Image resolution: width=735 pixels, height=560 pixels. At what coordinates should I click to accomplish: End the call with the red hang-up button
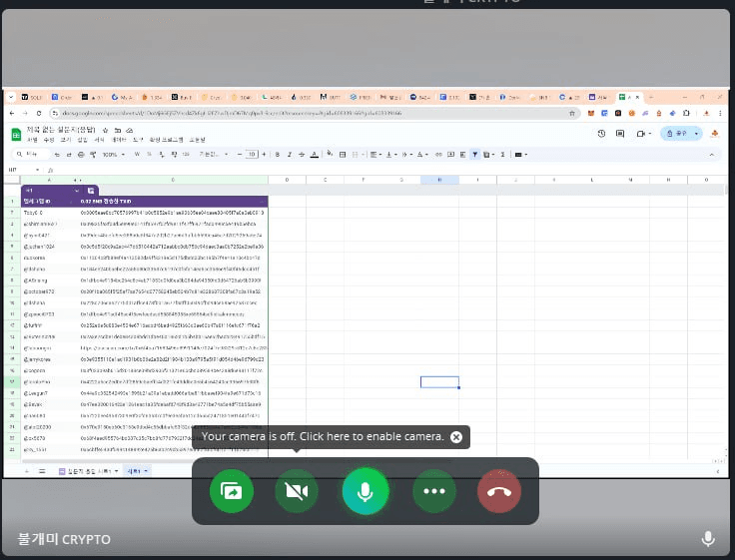(500, 491)
